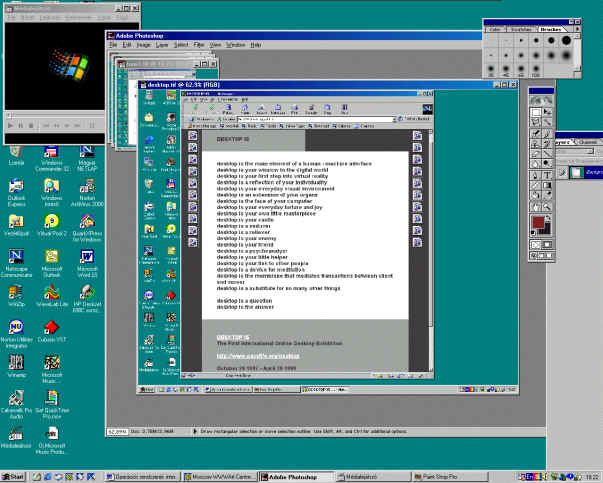
Task: Select Virtual Pool 2 desktop icon
Action: click(x=52, y=225)
